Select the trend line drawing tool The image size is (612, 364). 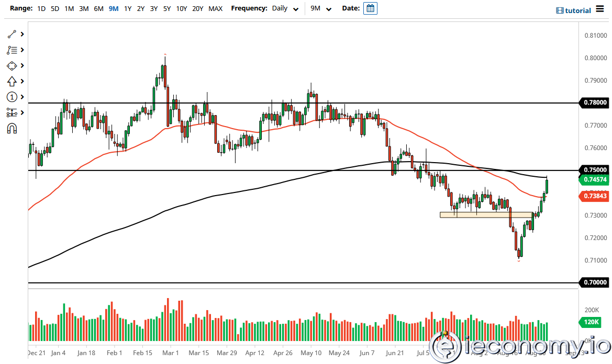(12, 34)
